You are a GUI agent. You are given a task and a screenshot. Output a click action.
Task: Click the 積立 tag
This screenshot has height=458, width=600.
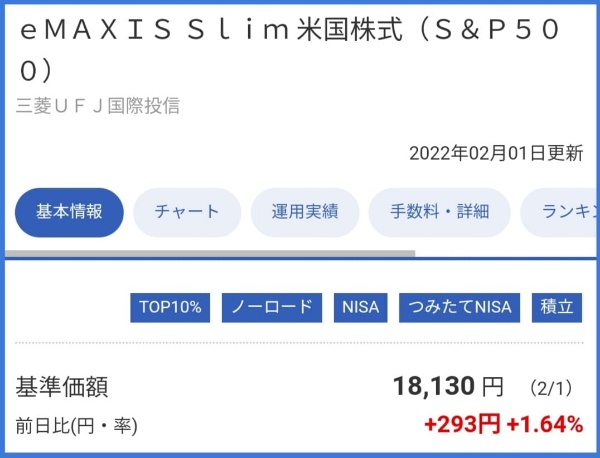coord(556,307)
